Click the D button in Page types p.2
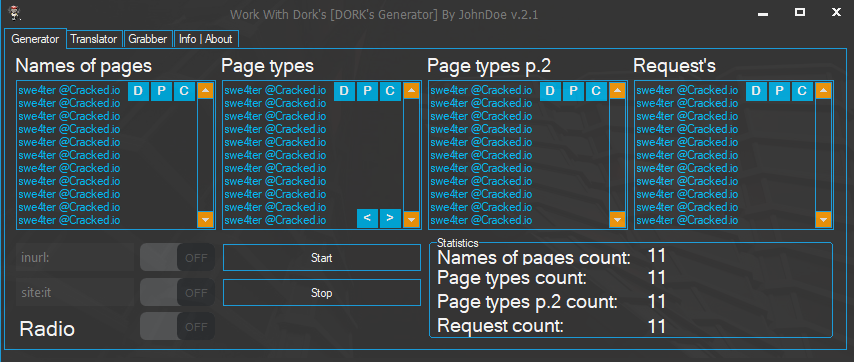 pyautogui.click(x=550, y=91)
